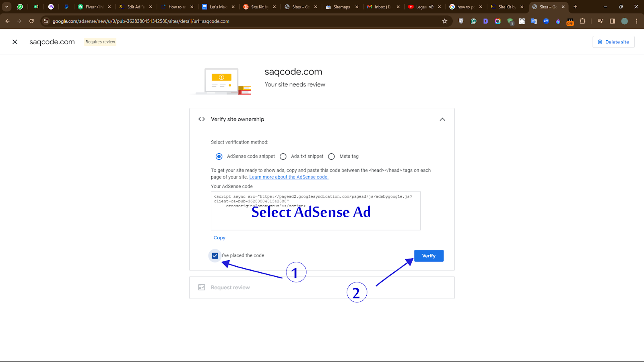
Task: Close the saqcode.com site detail page
Action: coord(15,42)
